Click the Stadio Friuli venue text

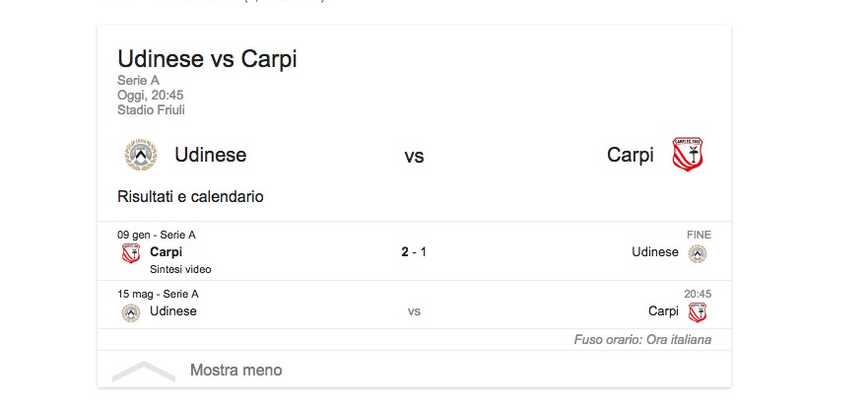(151, 110)
